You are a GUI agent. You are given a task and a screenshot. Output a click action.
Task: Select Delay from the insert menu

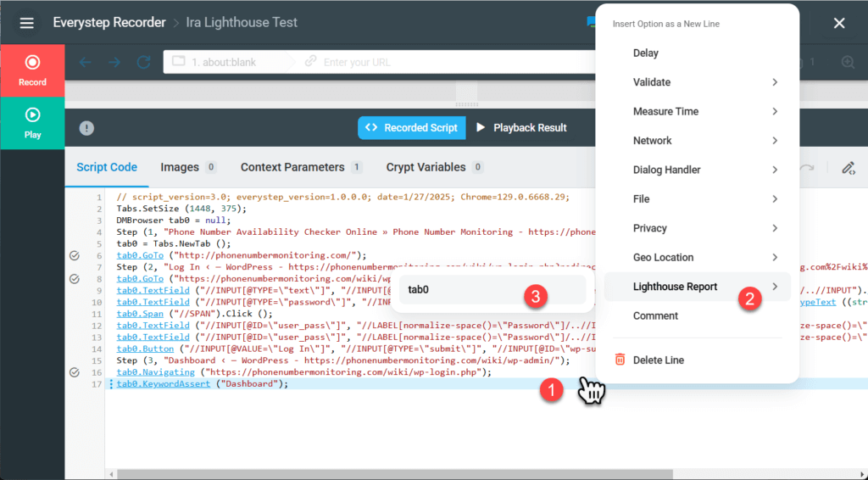point(645,53)
